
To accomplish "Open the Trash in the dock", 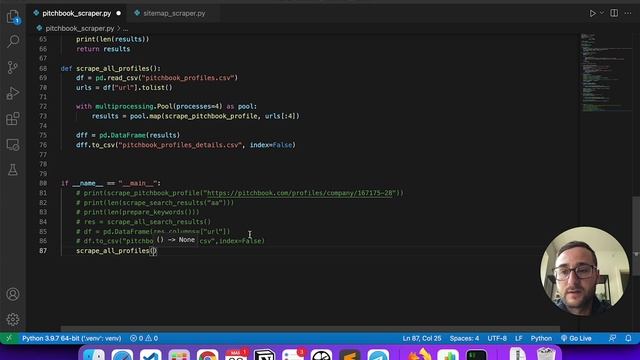I will [546, 354].
